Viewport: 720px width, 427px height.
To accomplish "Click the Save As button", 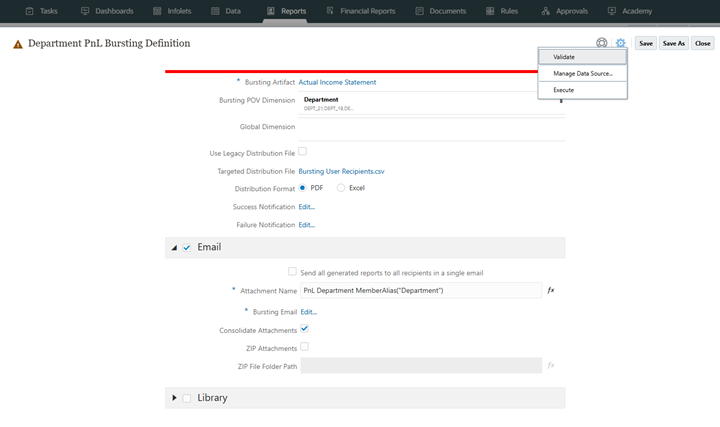I will tap(673, 44).
